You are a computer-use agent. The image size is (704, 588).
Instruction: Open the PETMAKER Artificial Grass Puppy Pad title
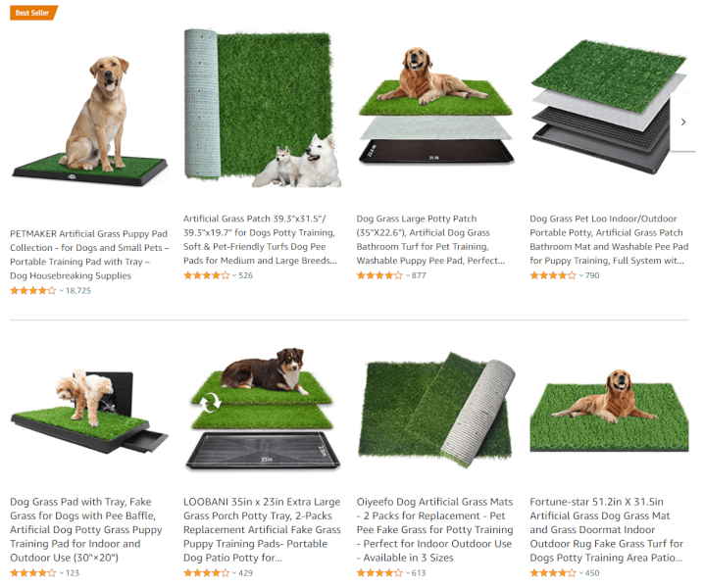click(x=89, y=255)
